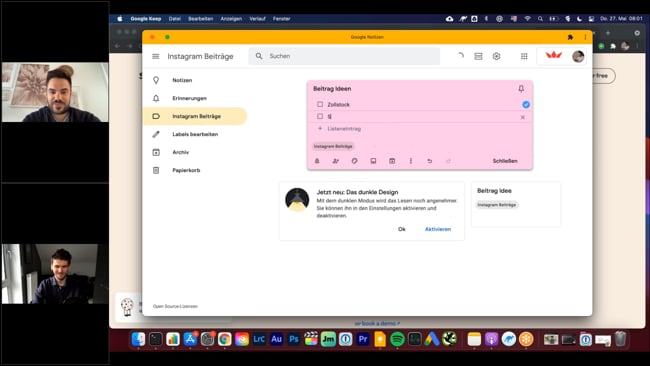Undo the last change in the note
650x366 pixels.
tap(429, 161)
